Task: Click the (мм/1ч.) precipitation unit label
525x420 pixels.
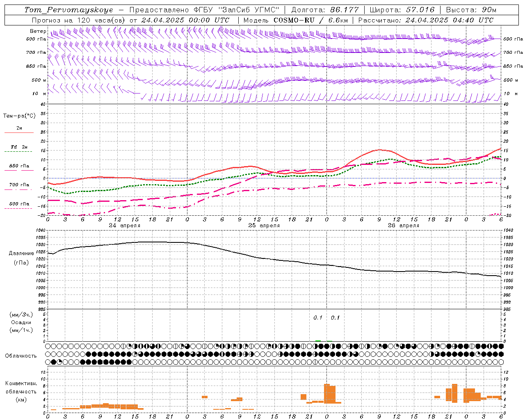Action: coord(21,330)
